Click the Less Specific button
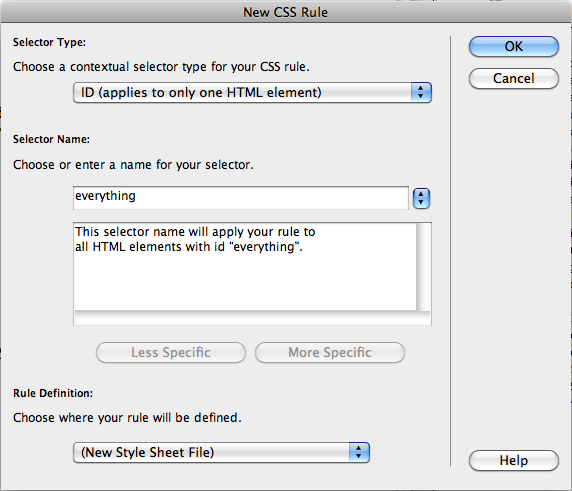 point(171,352)
